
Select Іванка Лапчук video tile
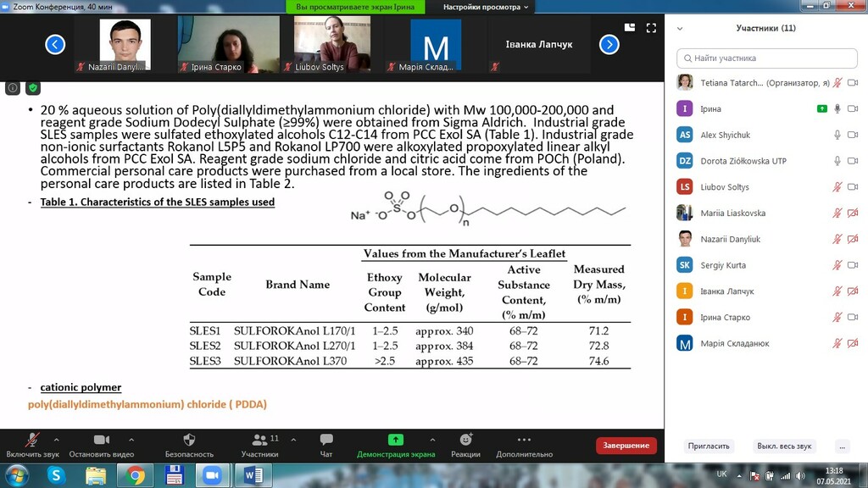point(538,44)
